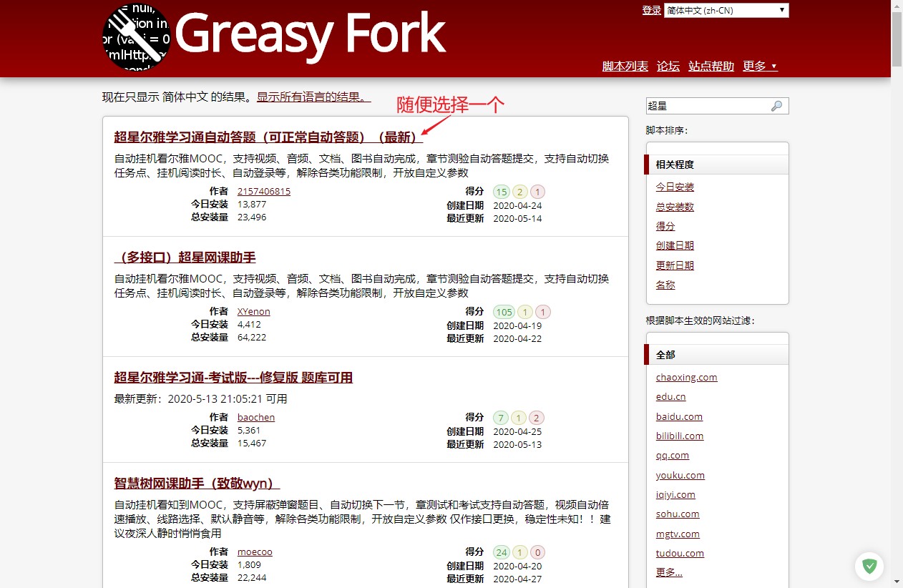
Task: Click the 登录 link
Action: coord(652,10)
